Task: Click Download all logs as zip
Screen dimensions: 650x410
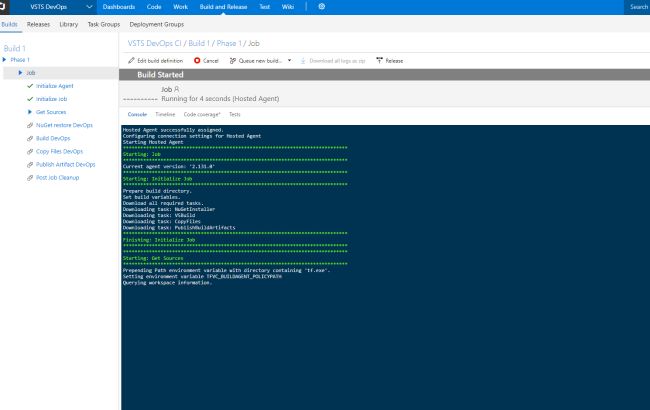Action: (x=333, y=61)
